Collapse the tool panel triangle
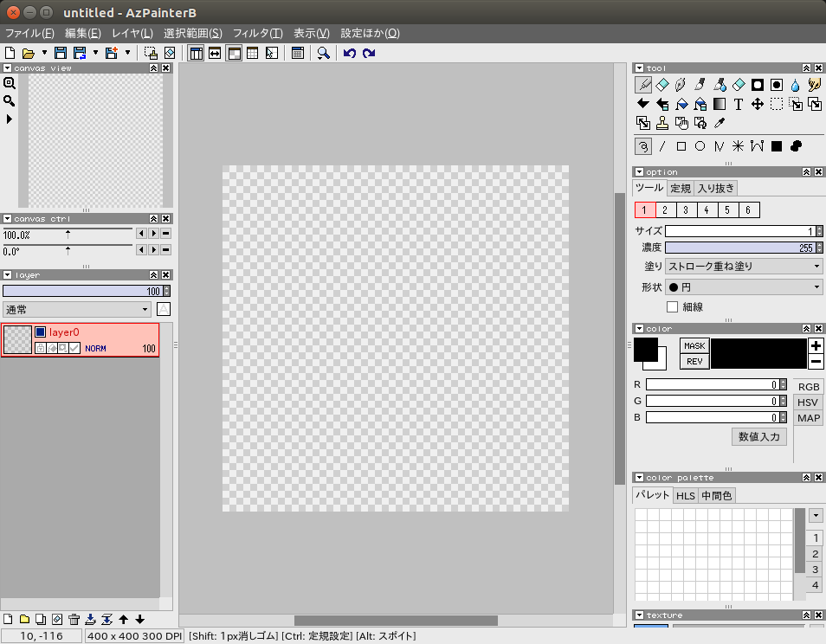 640,68
